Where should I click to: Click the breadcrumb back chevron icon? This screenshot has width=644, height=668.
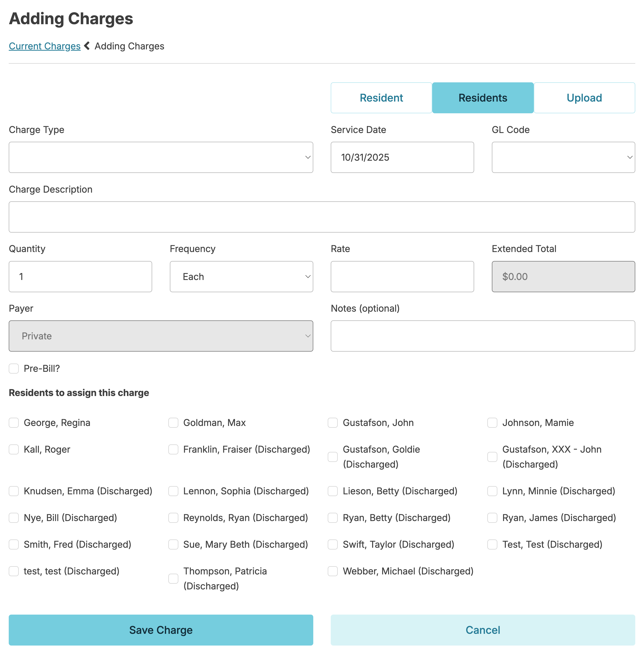click(x=87, y=46)
